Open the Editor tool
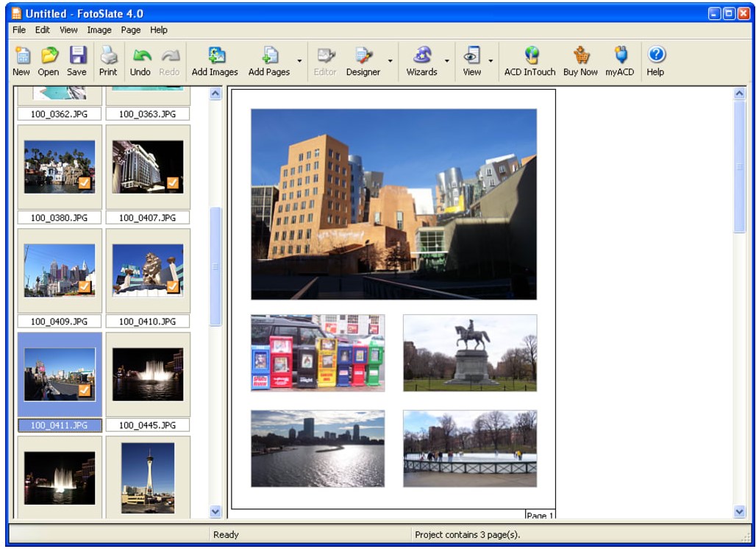 coord(325,61)
